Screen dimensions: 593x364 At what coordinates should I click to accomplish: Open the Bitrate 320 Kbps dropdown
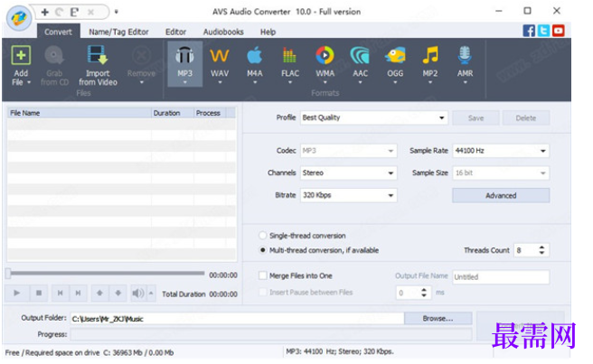point(349,195)
